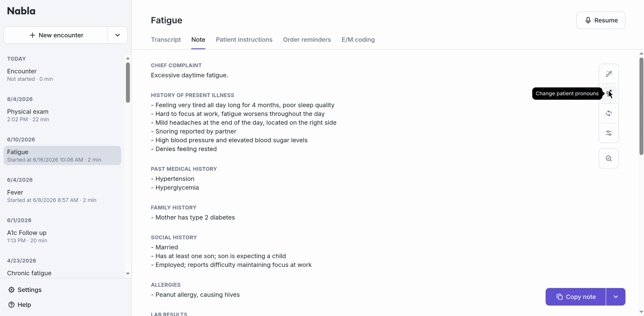This screenshot has width=644, height=316.
Task: Expand the New encounter dropdown arrow
Action: [117, 35]
